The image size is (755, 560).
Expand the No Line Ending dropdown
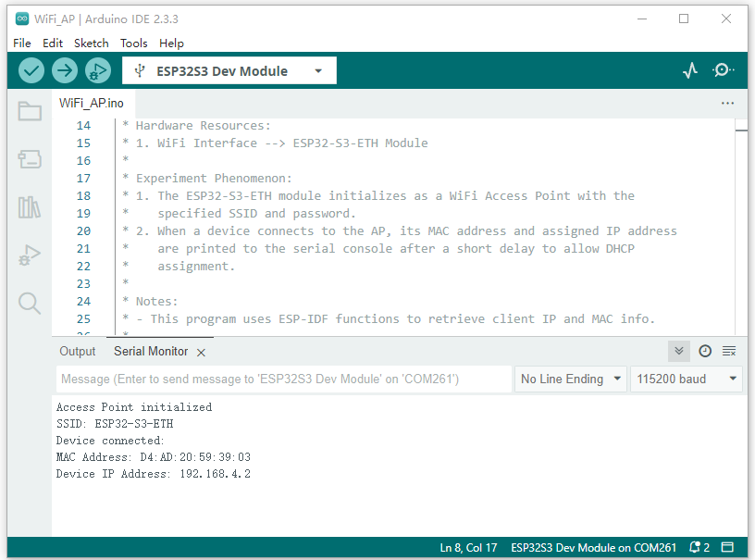(569, 379)
